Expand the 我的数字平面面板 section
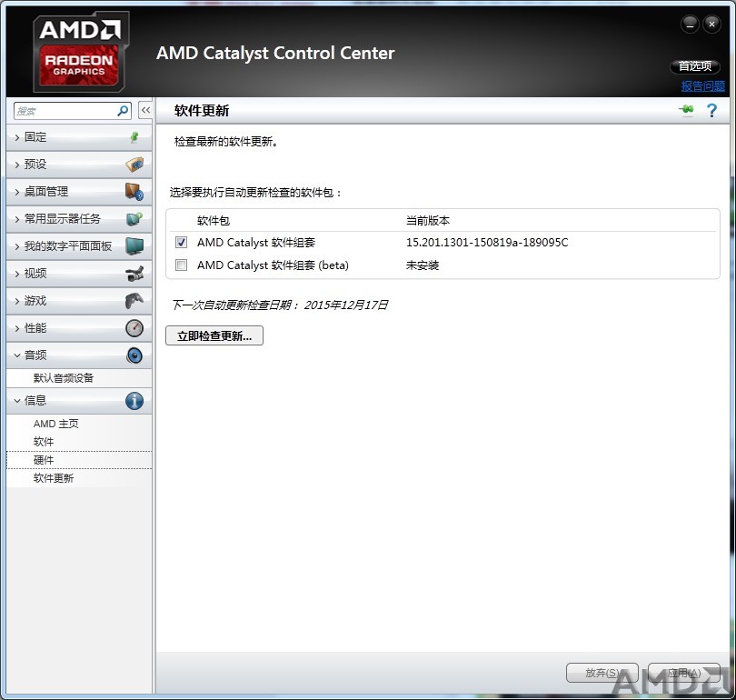736x700 pixels. pyautogui.click(x=79, y=246)
